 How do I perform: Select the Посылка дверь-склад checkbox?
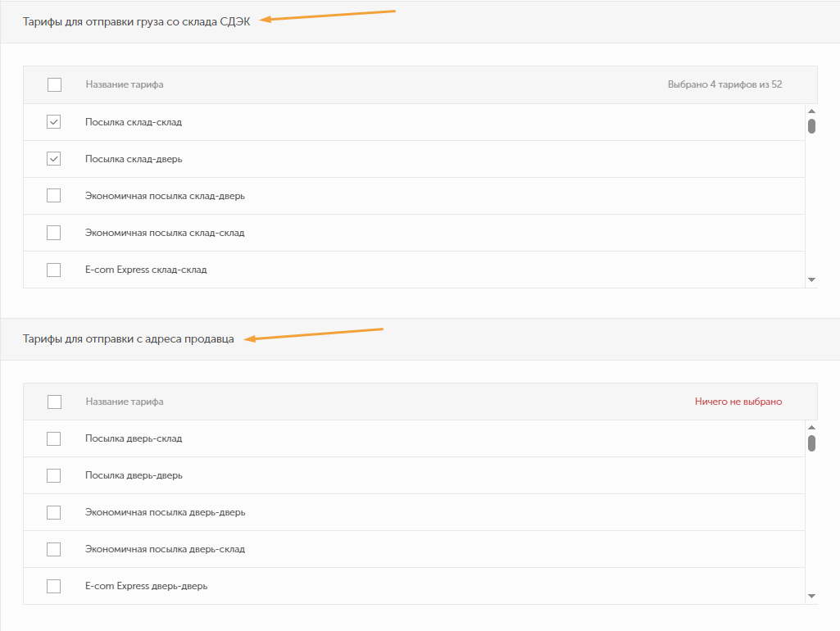pyautogui.click(x=54, y=438)
